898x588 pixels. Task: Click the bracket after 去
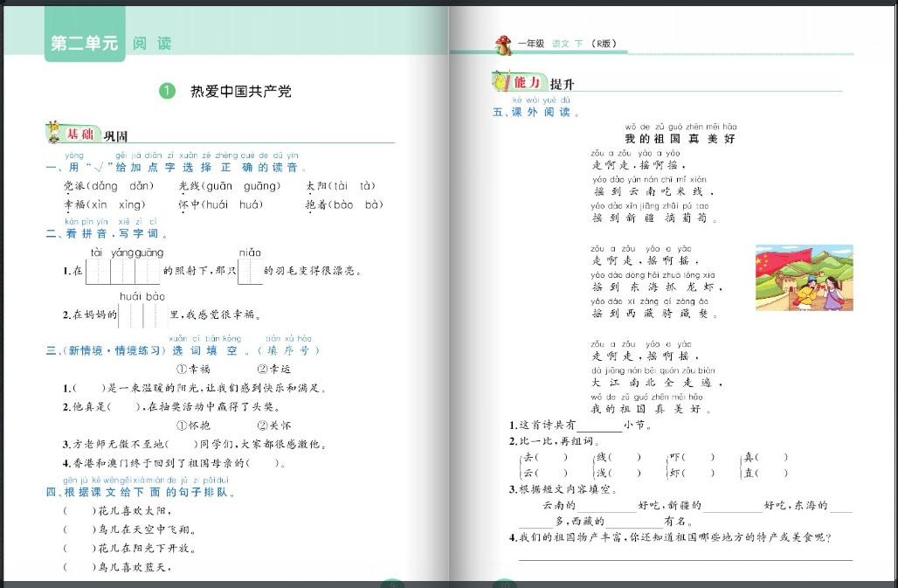(551, 458)
